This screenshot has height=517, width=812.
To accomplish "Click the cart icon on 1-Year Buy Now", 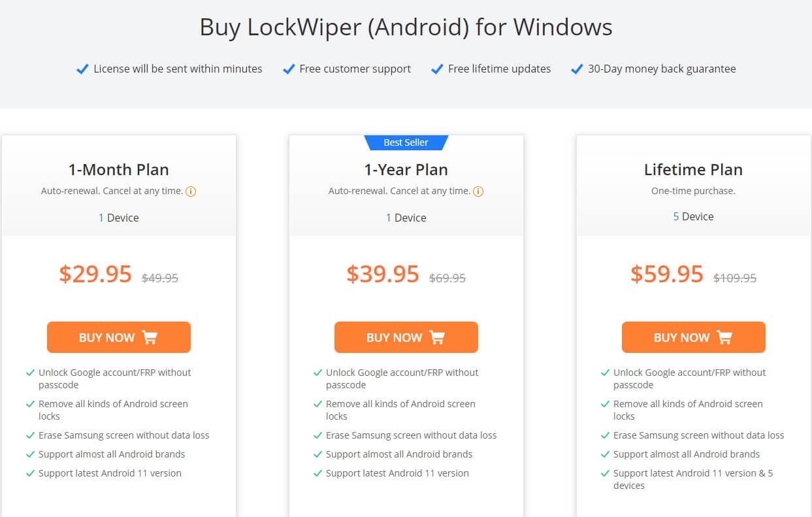I will (437, 337).
